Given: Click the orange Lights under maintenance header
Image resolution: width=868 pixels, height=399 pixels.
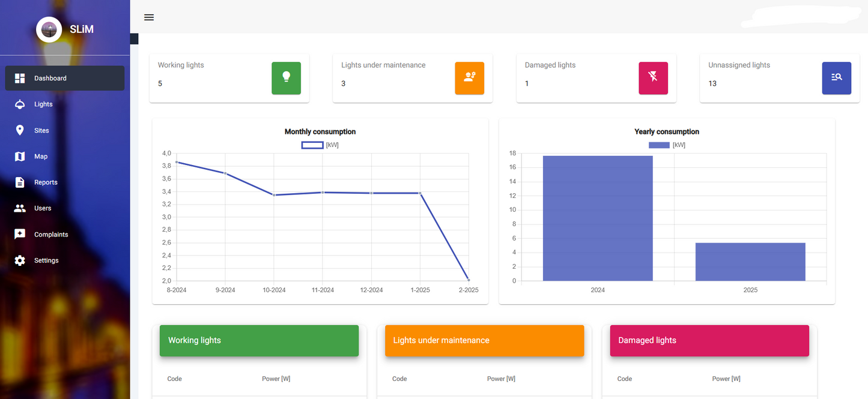Looking at the screenshot, I should (484, 340).
